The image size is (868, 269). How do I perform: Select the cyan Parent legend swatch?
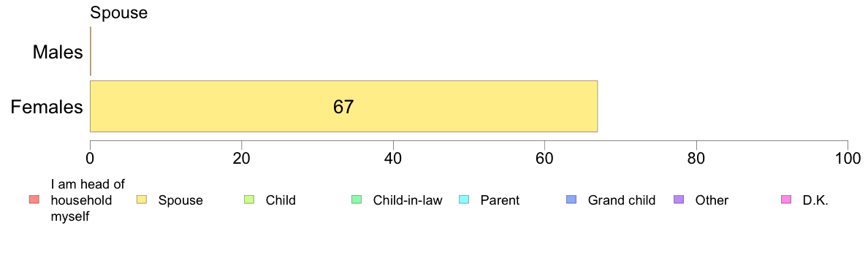pyautogui.click(x=464, y=200)
